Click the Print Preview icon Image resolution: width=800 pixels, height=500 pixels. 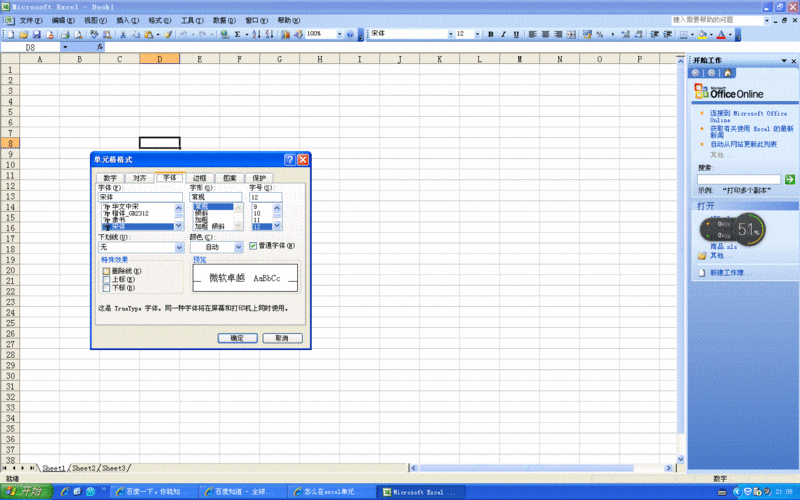[x=78, y=34]
